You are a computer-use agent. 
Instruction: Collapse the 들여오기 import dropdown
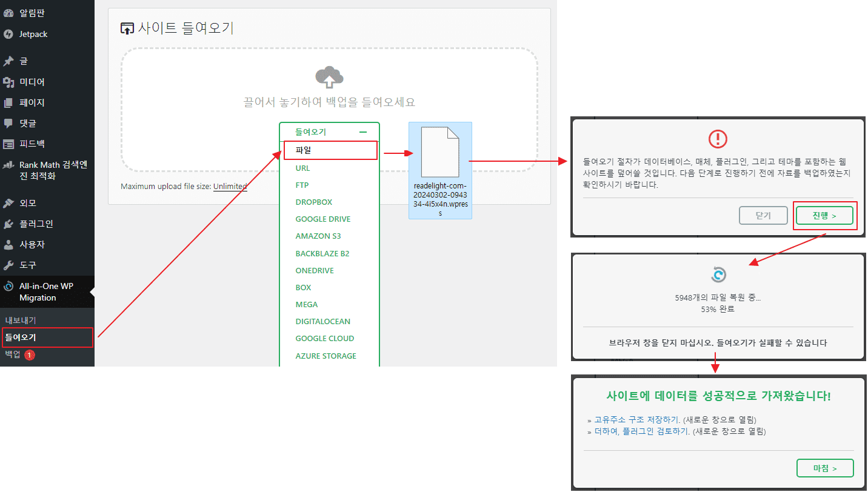click(362, 131)
